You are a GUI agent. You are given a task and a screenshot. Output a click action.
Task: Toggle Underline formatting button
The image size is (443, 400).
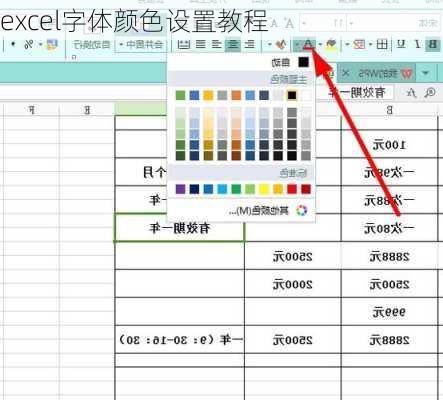point(401,44)
